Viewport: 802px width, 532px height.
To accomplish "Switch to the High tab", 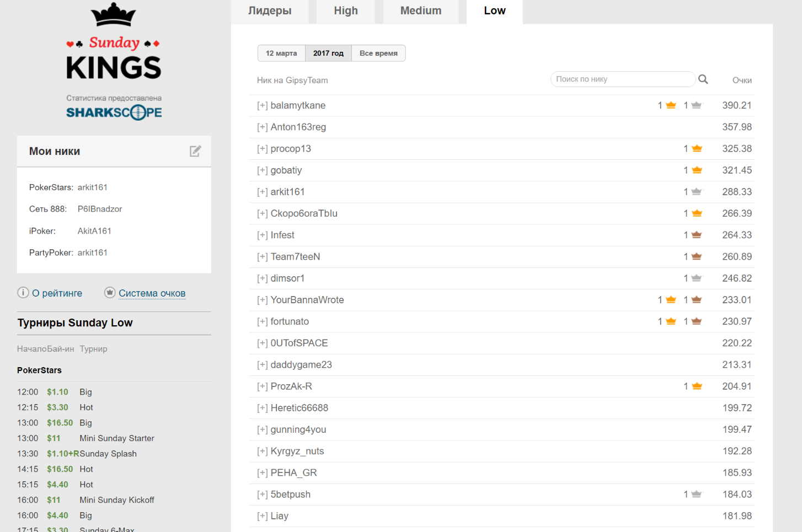I will coord(346,11).
